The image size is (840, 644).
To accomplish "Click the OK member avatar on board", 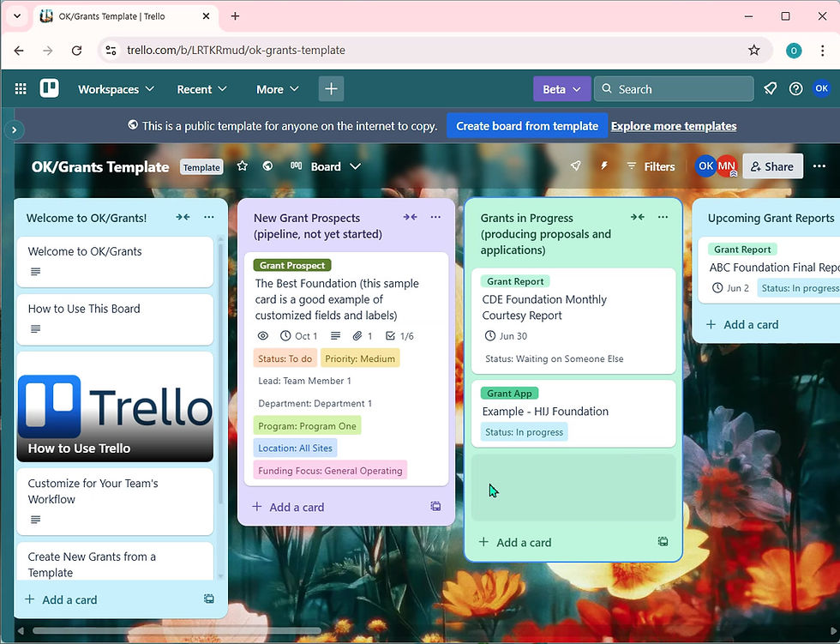I will (705, 166).
